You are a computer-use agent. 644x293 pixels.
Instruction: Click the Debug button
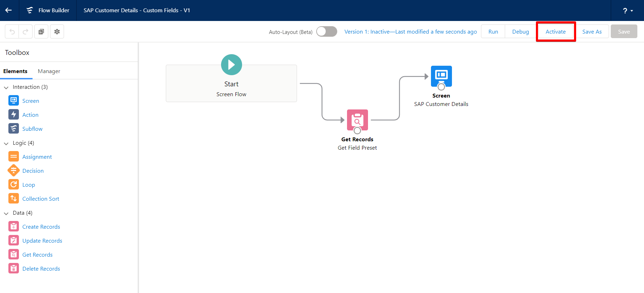521,31
